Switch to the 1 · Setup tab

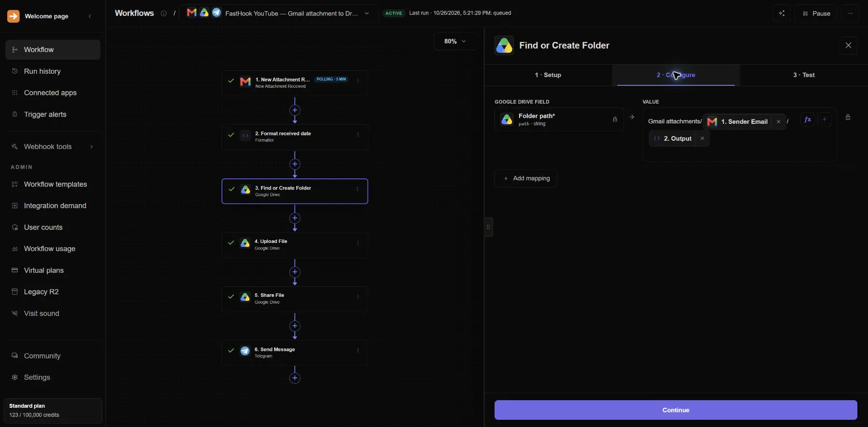[548, 75]
